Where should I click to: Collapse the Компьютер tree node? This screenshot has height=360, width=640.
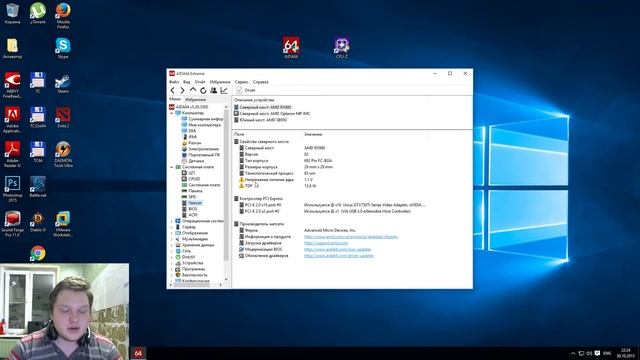click(172, 113)
